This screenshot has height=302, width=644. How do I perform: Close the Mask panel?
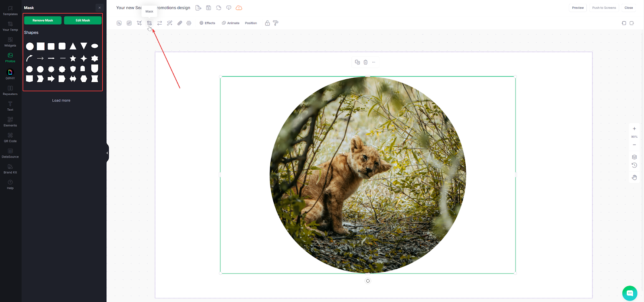[100, 8]
